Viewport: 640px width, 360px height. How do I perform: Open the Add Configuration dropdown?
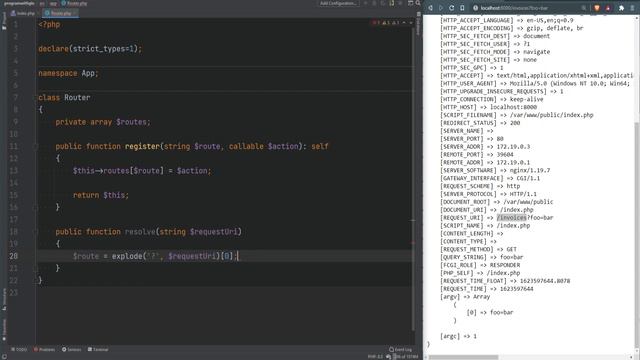(x=338, y=3)
